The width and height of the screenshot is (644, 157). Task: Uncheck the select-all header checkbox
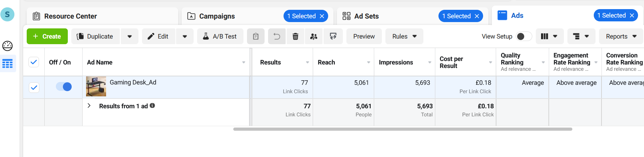pos(34,62)
